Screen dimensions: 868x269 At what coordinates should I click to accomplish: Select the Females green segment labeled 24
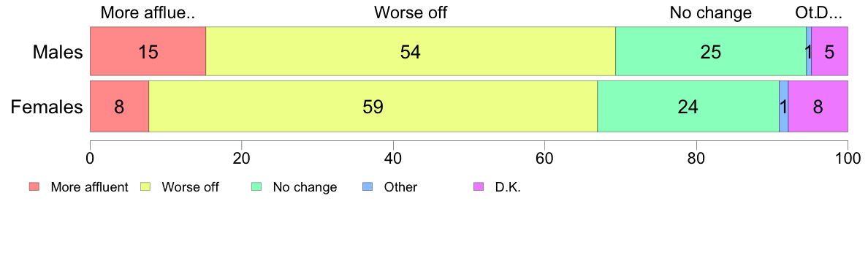tap(688, 106)
